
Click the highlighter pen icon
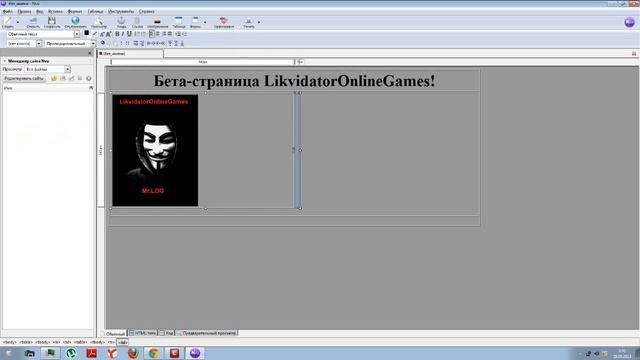pos(95,34)
